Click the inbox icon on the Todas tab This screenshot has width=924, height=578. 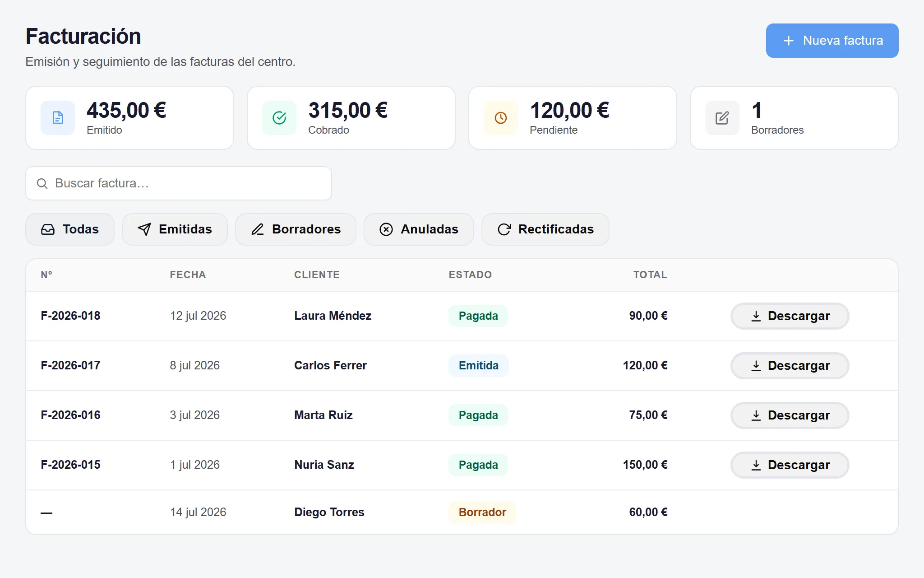pos(48,229)
